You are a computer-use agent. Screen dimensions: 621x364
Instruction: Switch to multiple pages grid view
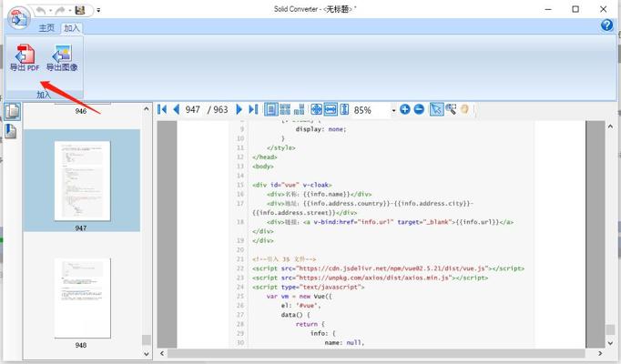[285, 109]
